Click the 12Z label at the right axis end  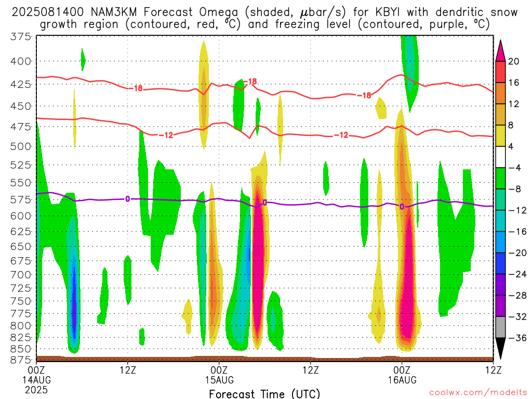pyautogui.click(x=493, y=370)
